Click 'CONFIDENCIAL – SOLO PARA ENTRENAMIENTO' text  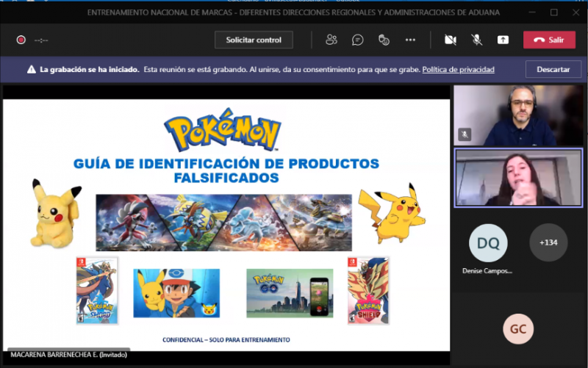(x=226, y=340)
